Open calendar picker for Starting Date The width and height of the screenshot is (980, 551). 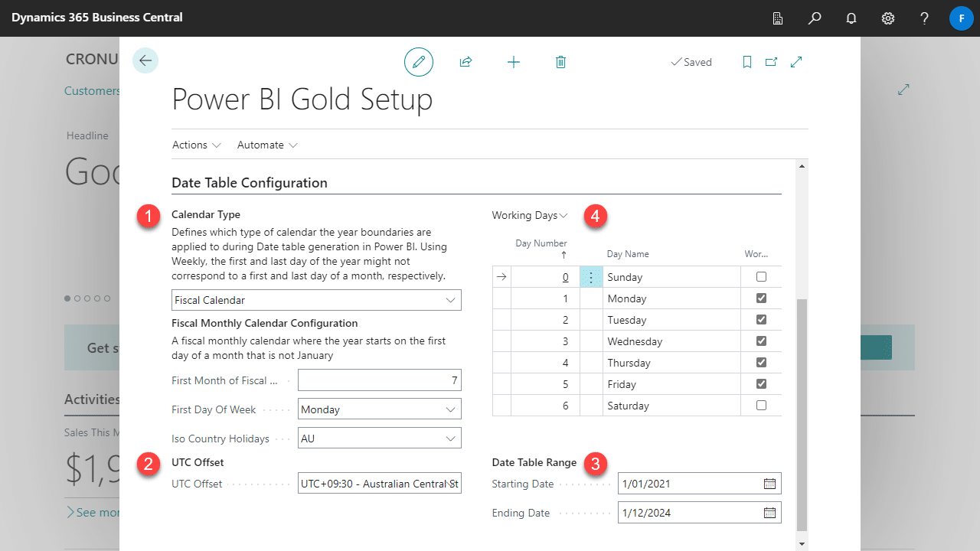point(770,484)
